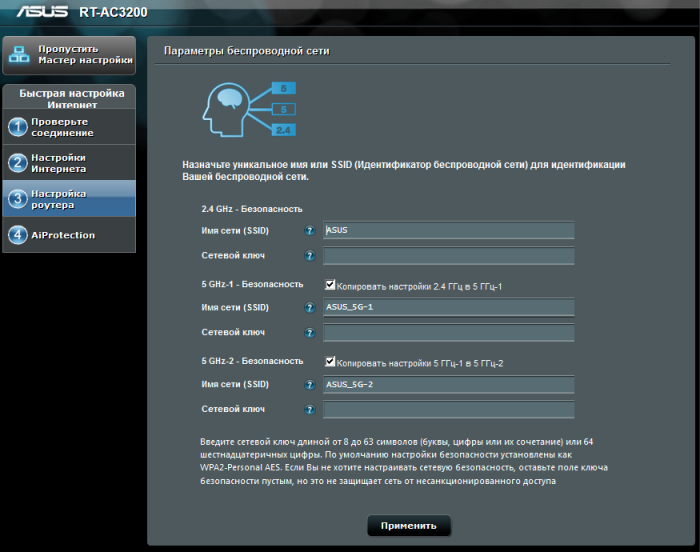The image size is (700, 552).
Task: Click the ASUS_5G-1 SSID field
Action: pos(449,307)
